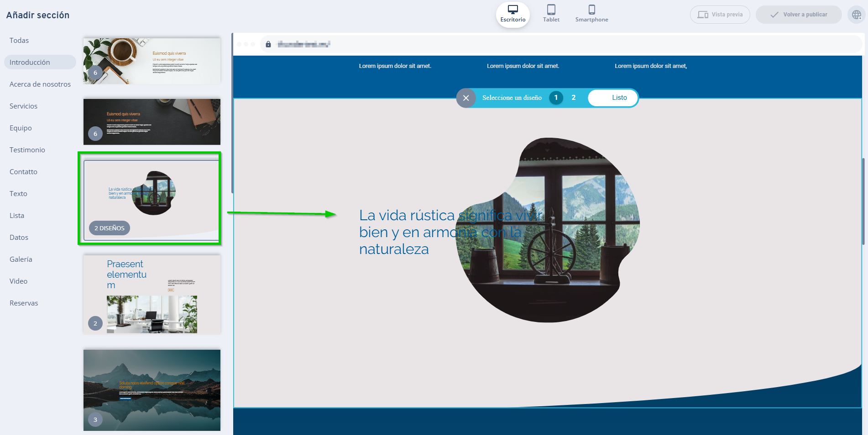Screen dimensions: 868x435
Task: Show Acerca de nosotros sections
Action: click(40, 84)
